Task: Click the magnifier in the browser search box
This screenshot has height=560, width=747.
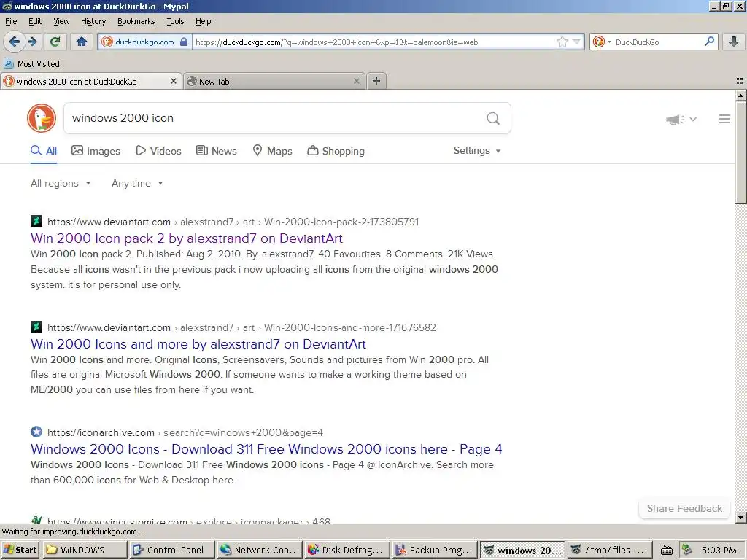Action: click(x=709, y=42)
